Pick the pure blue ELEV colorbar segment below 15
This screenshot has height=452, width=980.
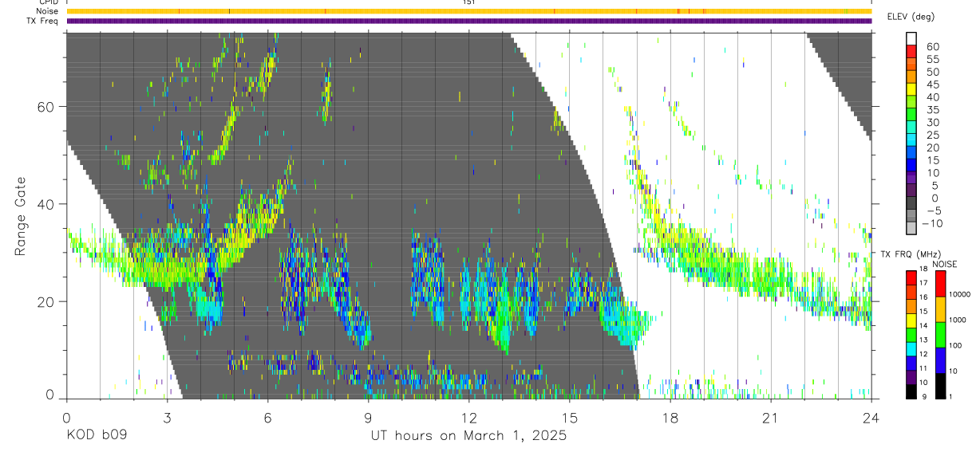point(911,165)
